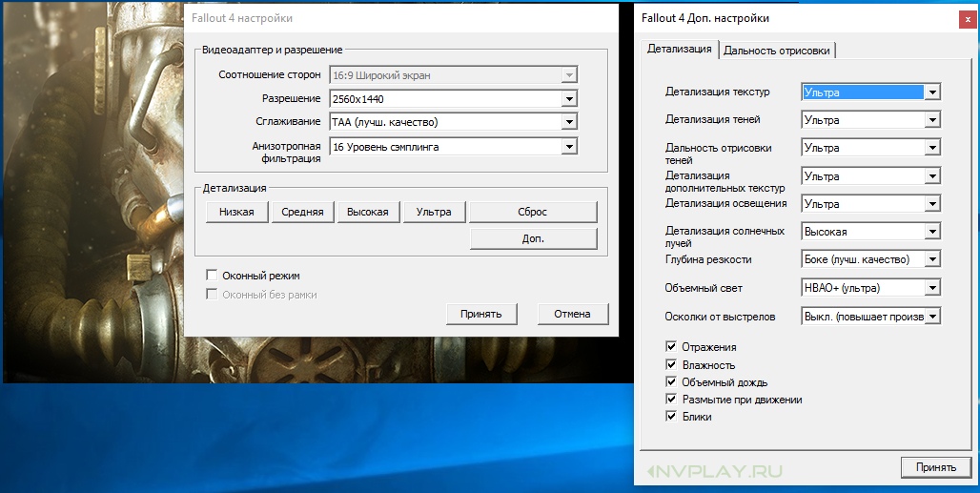Open advanced settings with Доп. button
This screenshot has height=493, width=980.
click(x=533, y=238)
